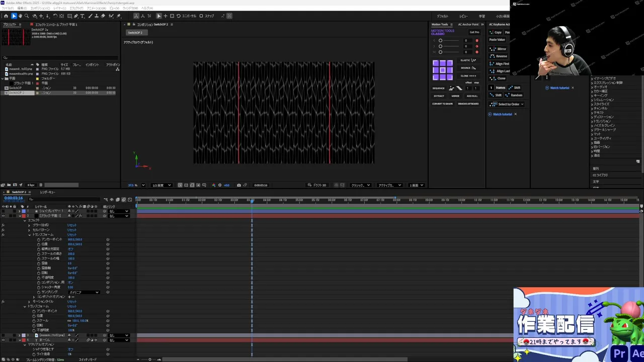
Task: Open the Select by Order dropdown
Action: [x=507, y=104]
